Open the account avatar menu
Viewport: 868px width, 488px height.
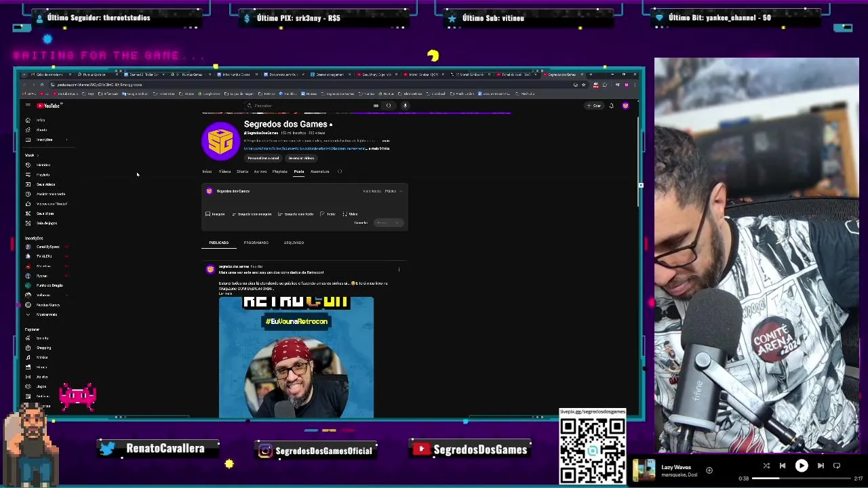point(625,106)
